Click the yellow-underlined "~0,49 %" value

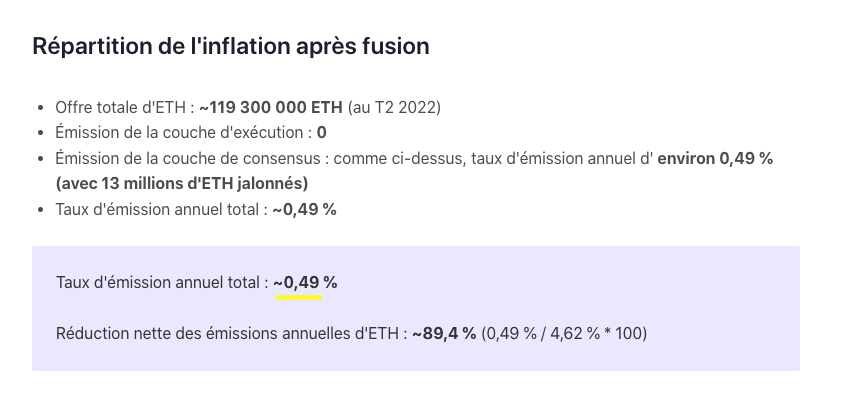click(x=304, y=283)
